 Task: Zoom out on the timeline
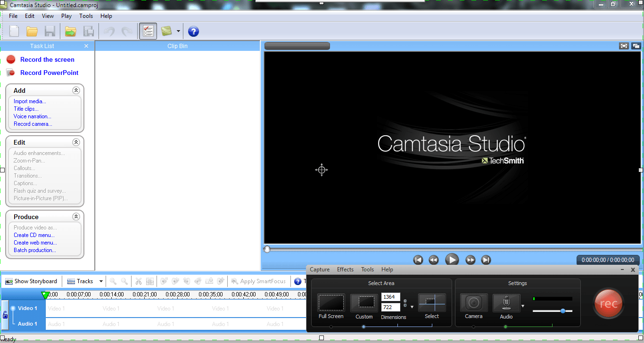point(124,281)
